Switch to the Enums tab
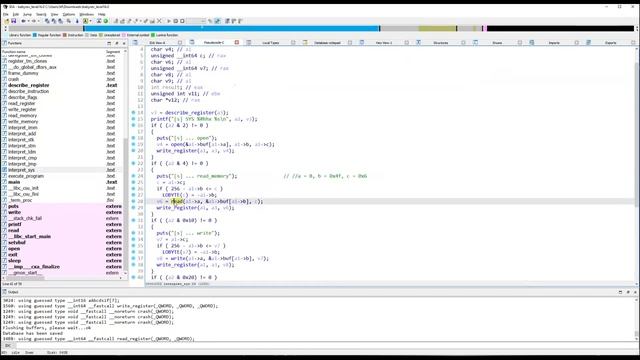Screen dimensions: 640x360 [497, 42]
